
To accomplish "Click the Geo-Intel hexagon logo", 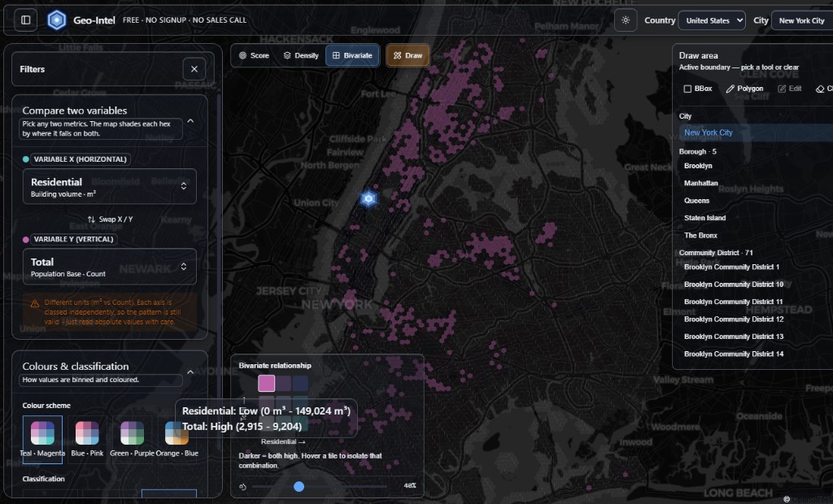I will pyautogui.click(x=56, y=20).
